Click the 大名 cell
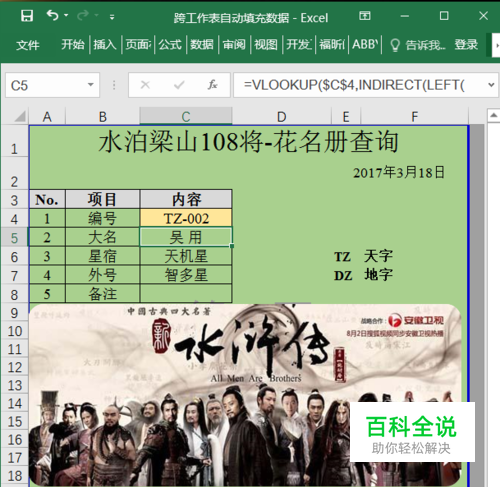Screen dimensions: 500x487 click(x=102, y=237)
